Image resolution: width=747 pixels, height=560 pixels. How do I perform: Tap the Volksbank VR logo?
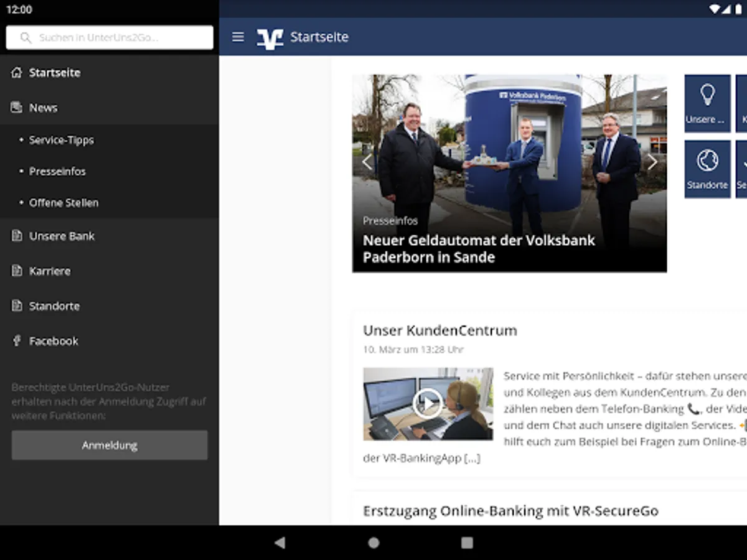(x=270, y=37)
